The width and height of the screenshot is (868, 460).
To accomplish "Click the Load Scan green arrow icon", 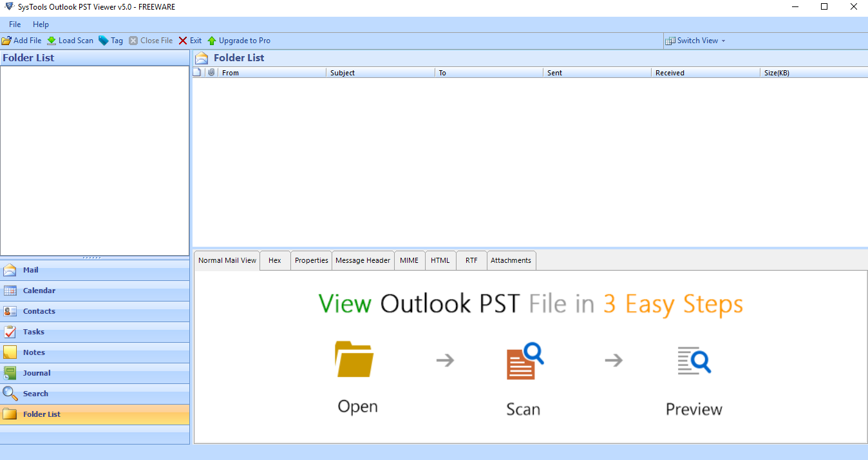I will coord(52,41).
